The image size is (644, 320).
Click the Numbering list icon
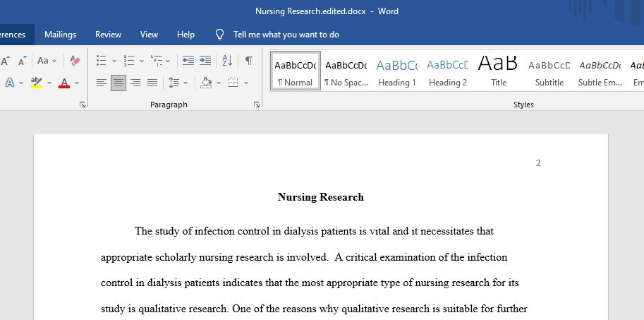click(129, 61)
